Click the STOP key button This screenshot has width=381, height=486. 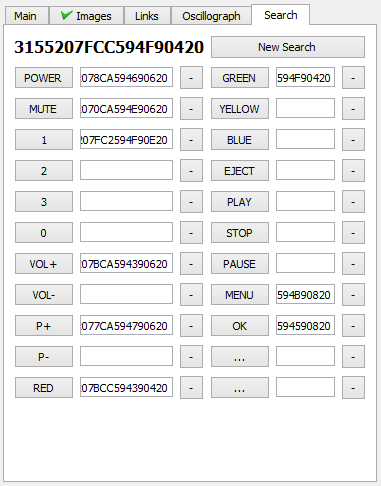pyautogui.click(x=240, y=233)
